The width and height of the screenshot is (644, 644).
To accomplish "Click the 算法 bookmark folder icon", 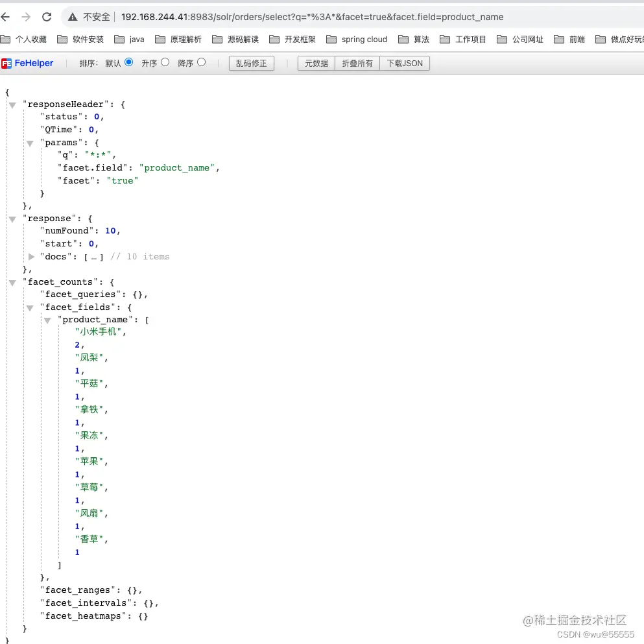I will click(x=403, y=40).
